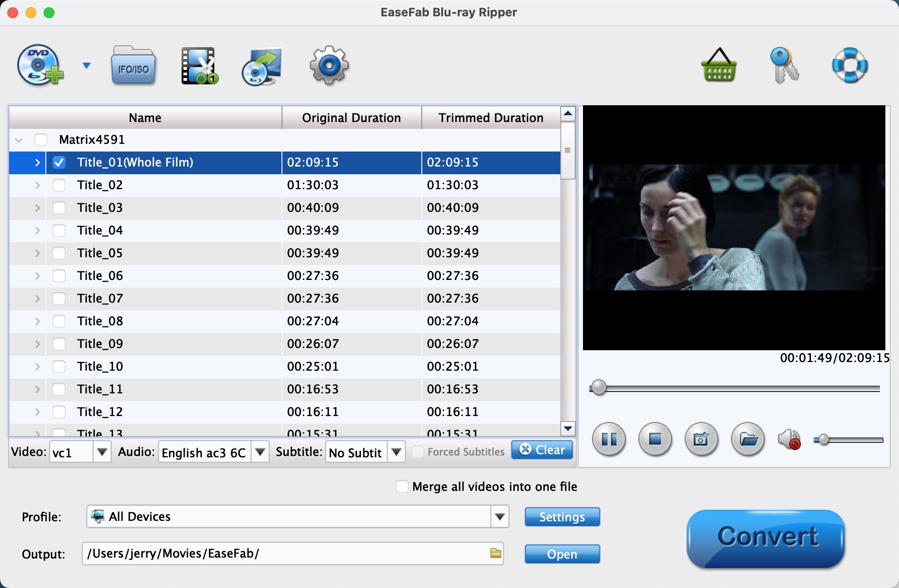Click the keys register icon
Screen dimensions: 899x588
pos(784,65)
